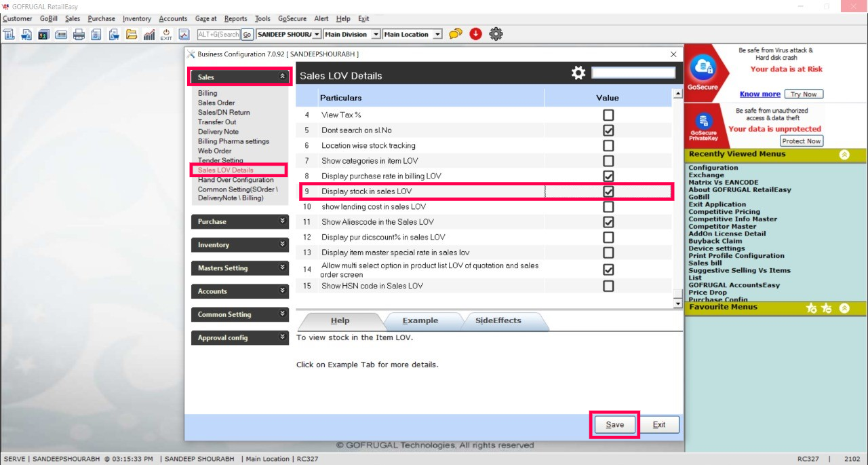
Task: Enable Show HSN code in Sales LOV
Action: point(608,286)
